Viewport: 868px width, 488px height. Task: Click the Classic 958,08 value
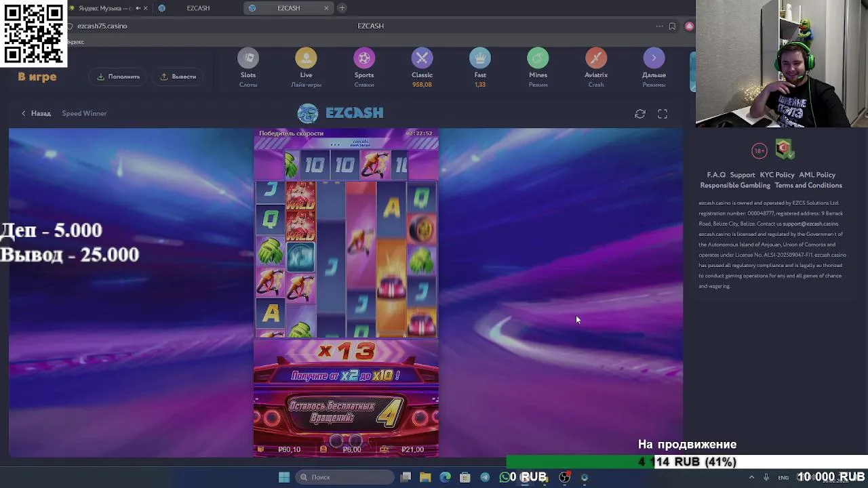(422, 85)
